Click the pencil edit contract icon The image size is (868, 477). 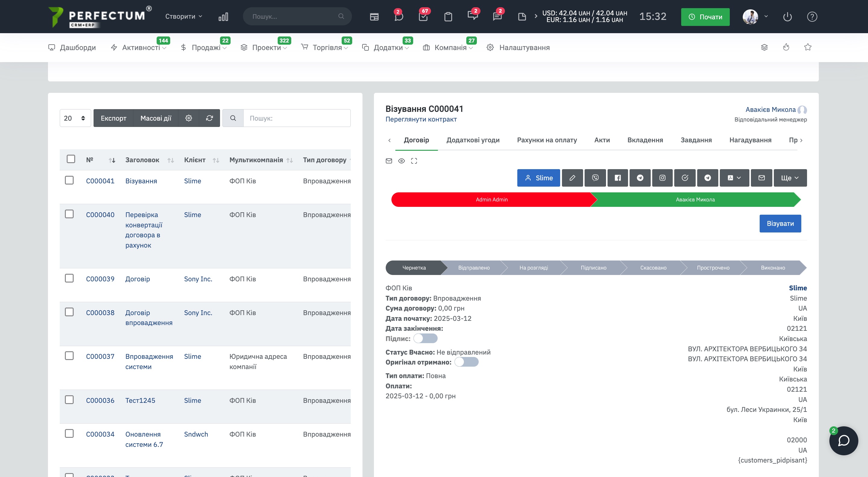tap(572, 178)
